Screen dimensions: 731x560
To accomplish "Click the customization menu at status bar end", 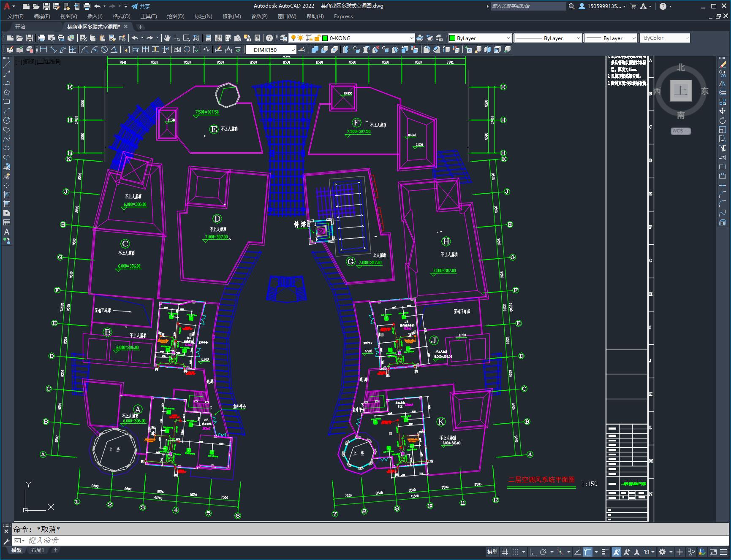I will (x=723, y=552).
